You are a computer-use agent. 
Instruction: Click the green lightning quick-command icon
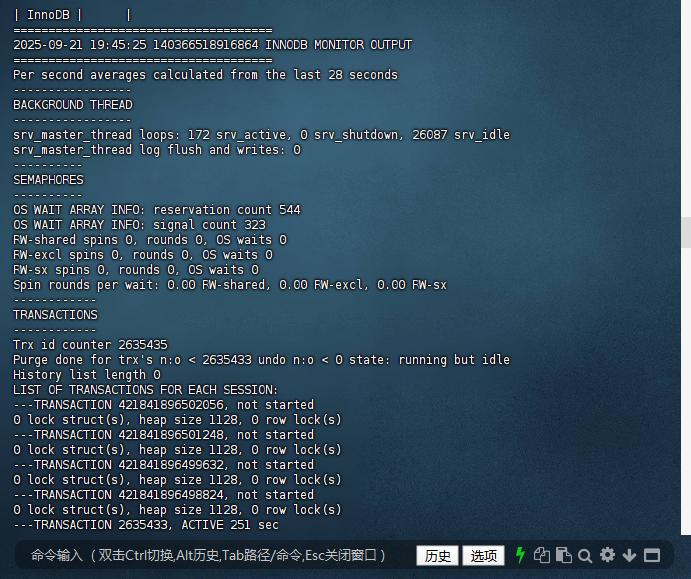(520, 555)
